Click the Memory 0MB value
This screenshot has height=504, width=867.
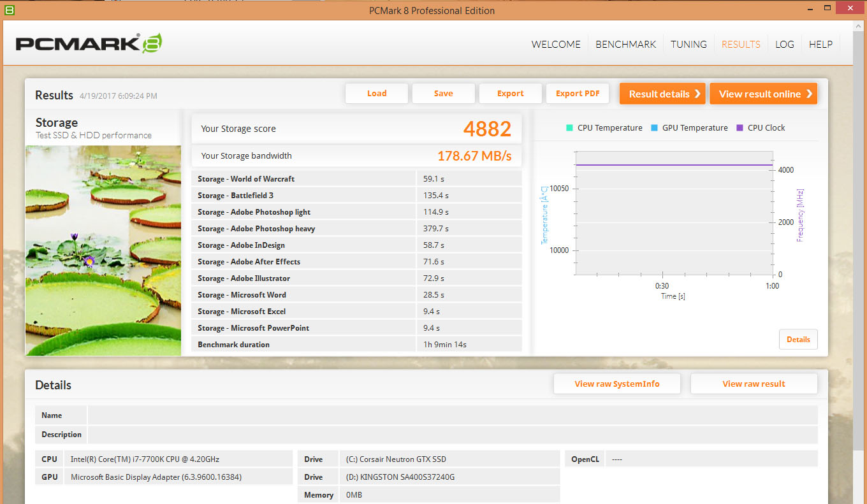pos(354,495)
